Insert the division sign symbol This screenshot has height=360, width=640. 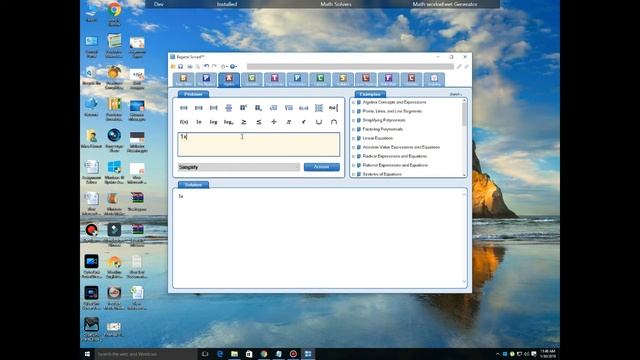(x=274, y=122)
